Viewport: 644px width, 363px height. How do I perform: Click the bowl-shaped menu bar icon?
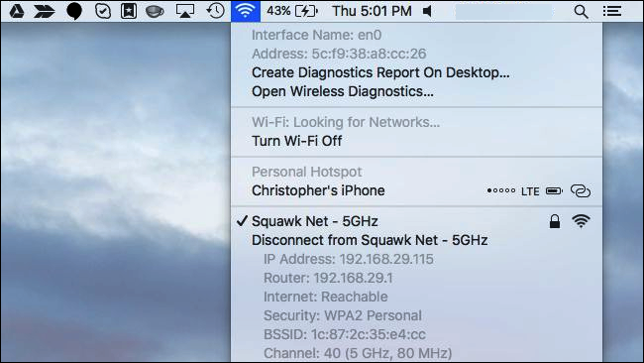pos(155,12)
